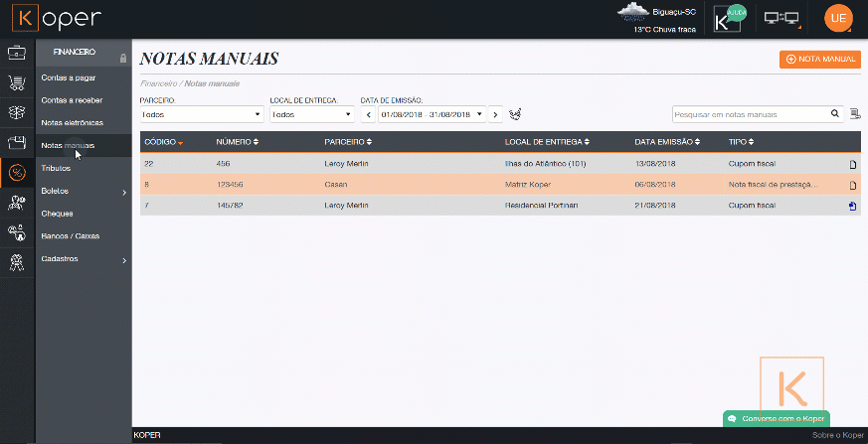This screenshot has height=444, width=868.
Task: Open the shopping cart module in sidebar
Action: pos(16,82)
